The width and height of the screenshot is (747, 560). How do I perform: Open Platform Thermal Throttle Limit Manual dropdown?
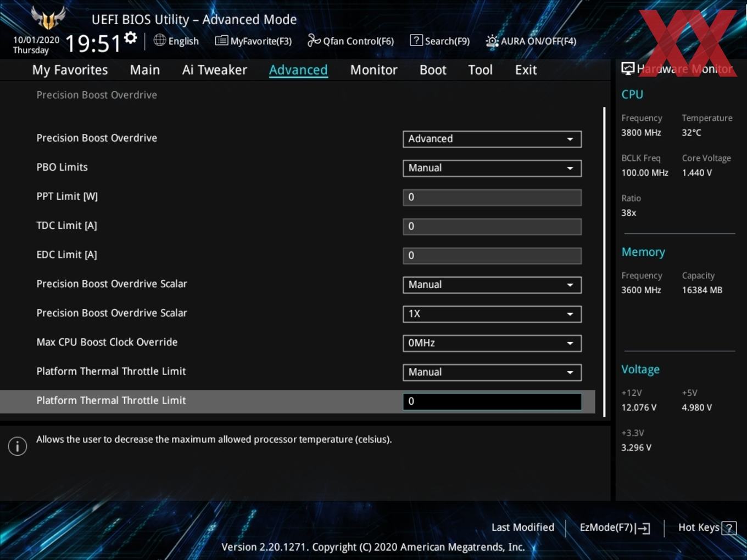pos(492,372)
